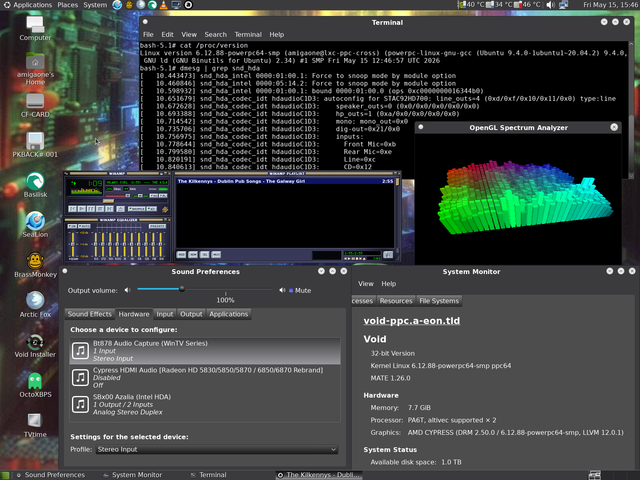Click the network icon in top panel
Image resolution: width=640 pixels, height=480 pixels.
coord(564,5)
